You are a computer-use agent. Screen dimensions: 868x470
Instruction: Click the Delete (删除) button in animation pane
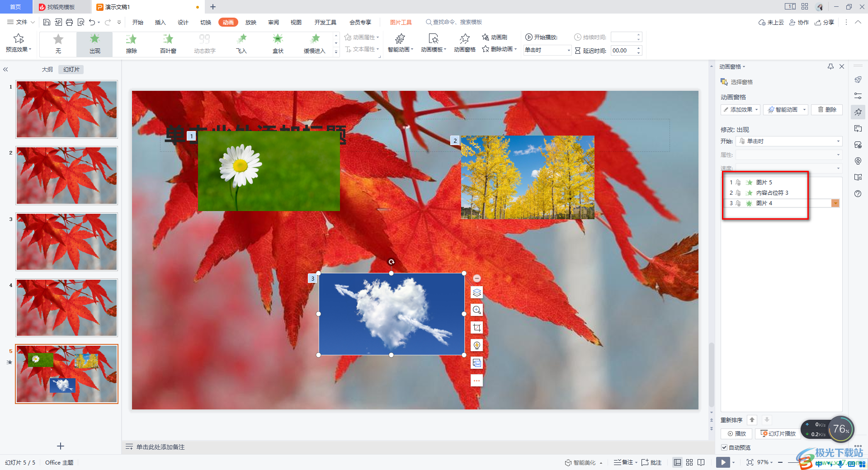[826, 109]
